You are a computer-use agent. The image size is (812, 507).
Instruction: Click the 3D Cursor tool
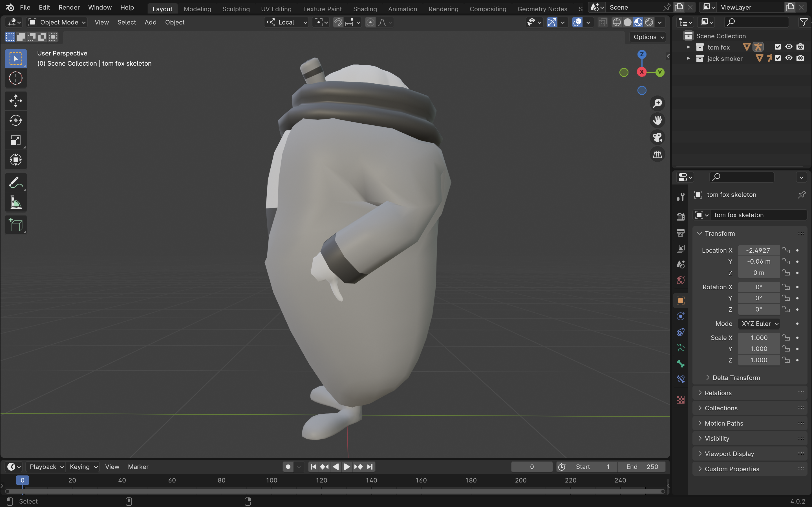click(16, 79)
